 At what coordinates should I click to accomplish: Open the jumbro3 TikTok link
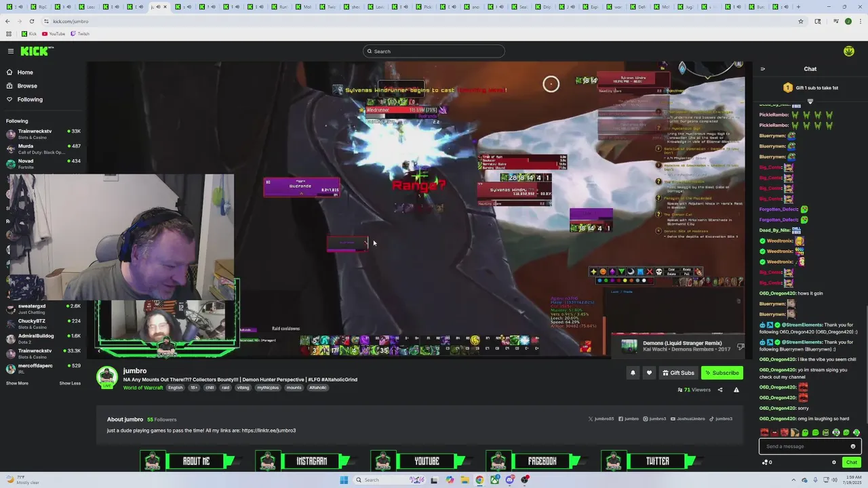tap(721, 419)
